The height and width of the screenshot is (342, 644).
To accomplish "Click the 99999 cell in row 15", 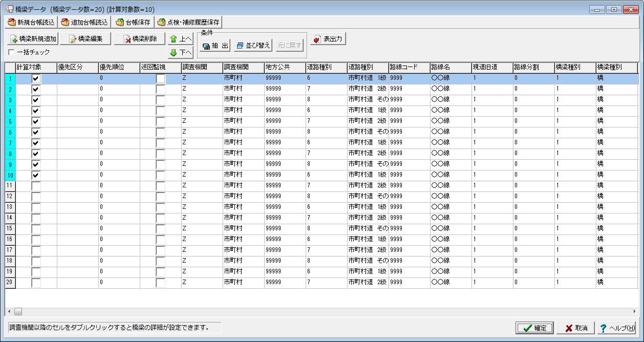I will [x=285, y=229].
